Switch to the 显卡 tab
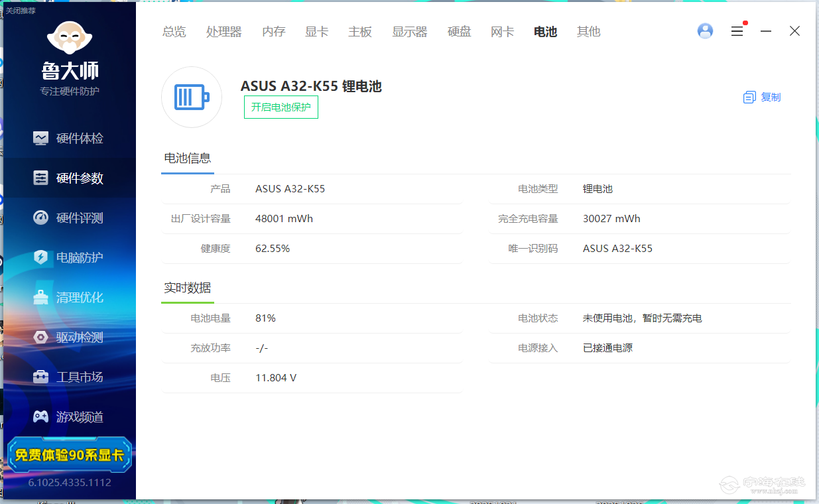The width and height of the screenshot is (819, 504). point(316,32)
